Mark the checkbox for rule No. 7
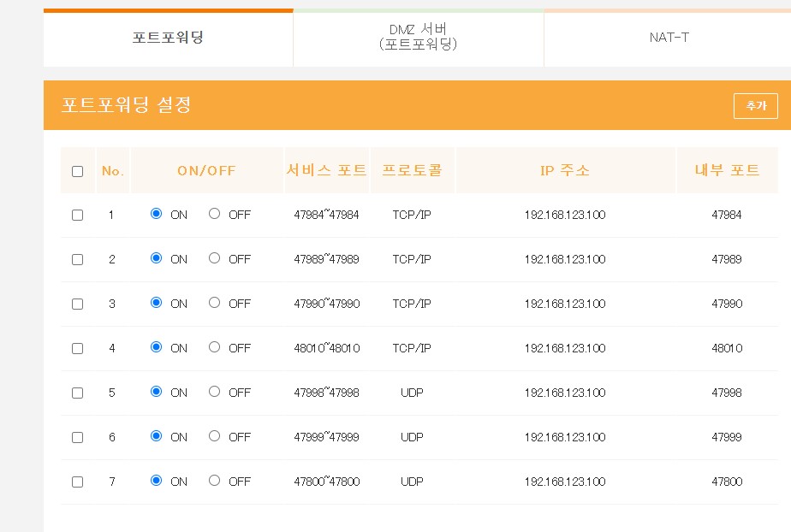The height and width of the screenshot is (532, 791). [x=78, y=482]
